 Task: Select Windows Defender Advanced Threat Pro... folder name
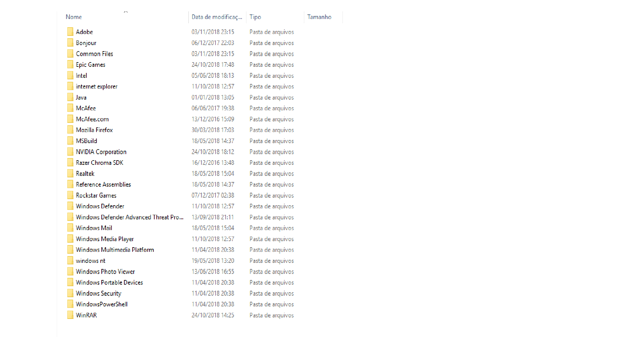[130, 217]
